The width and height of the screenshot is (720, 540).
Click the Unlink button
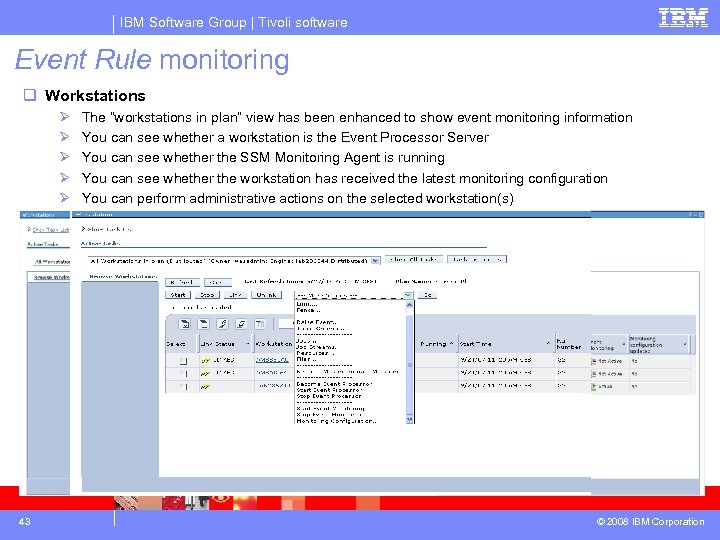[266, 295]
